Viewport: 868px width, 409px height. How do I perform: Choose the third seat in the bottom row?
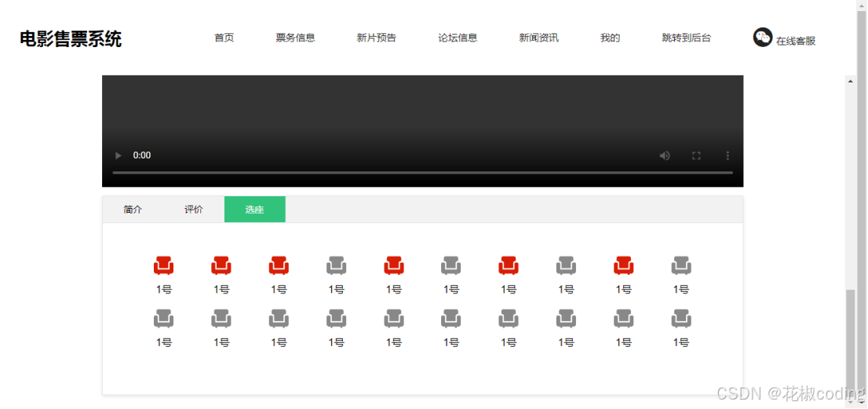click(279, 318)
